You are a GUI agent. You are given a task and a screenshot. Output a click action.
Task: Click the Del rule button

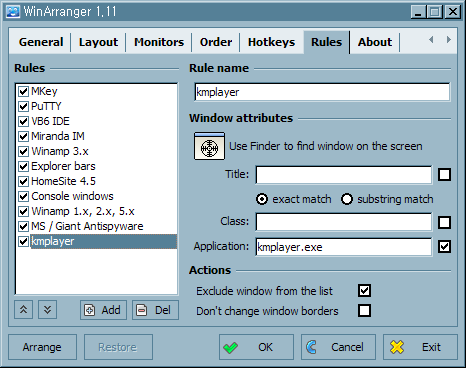point(155,310)
